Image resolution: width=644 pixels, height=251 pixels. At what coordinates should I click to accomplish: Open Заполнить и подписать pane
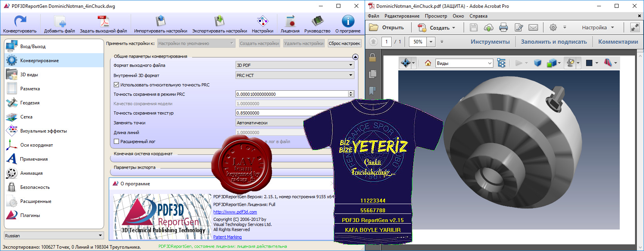coord(554,42)
